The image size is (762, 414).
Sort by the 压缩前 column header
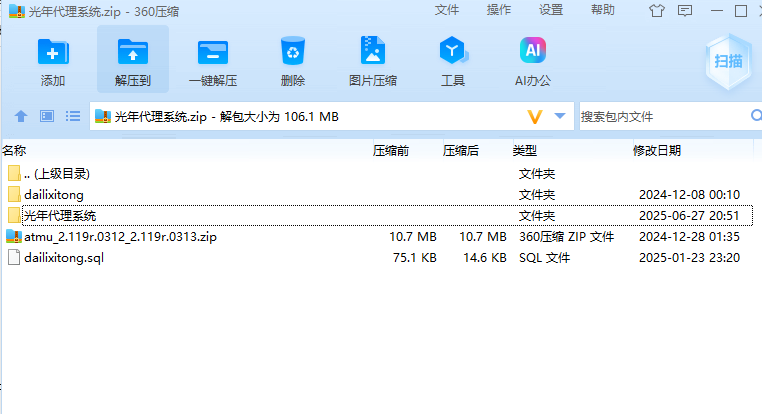tap(391, 151)
